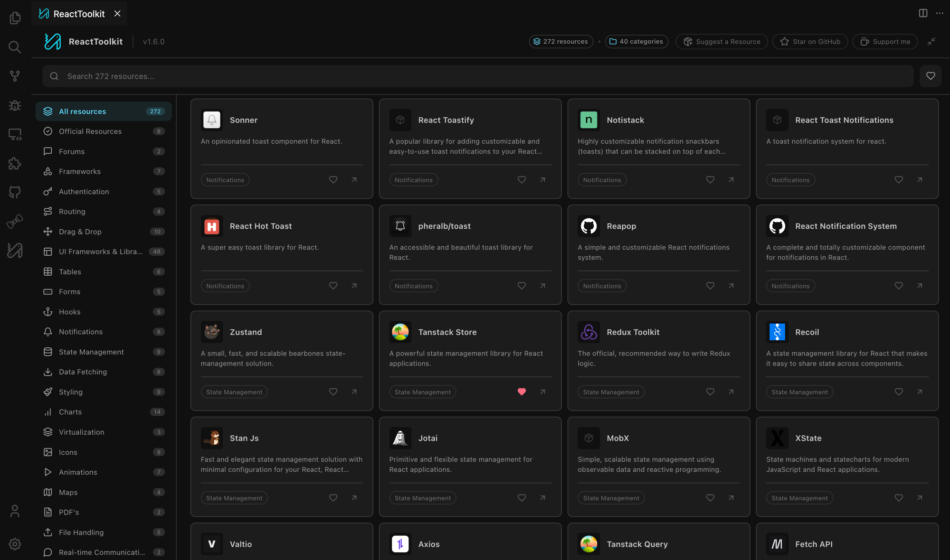Open external link arrow for Notistack
The image size is (950, 560).
731,180
